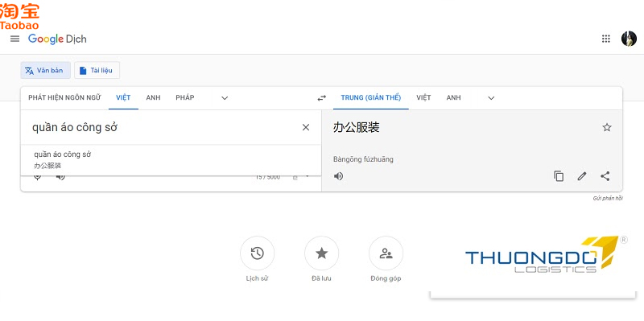Viewport: 644px width, 321px height.
Task: Select Anh as target language
Action: coord(453,97)
